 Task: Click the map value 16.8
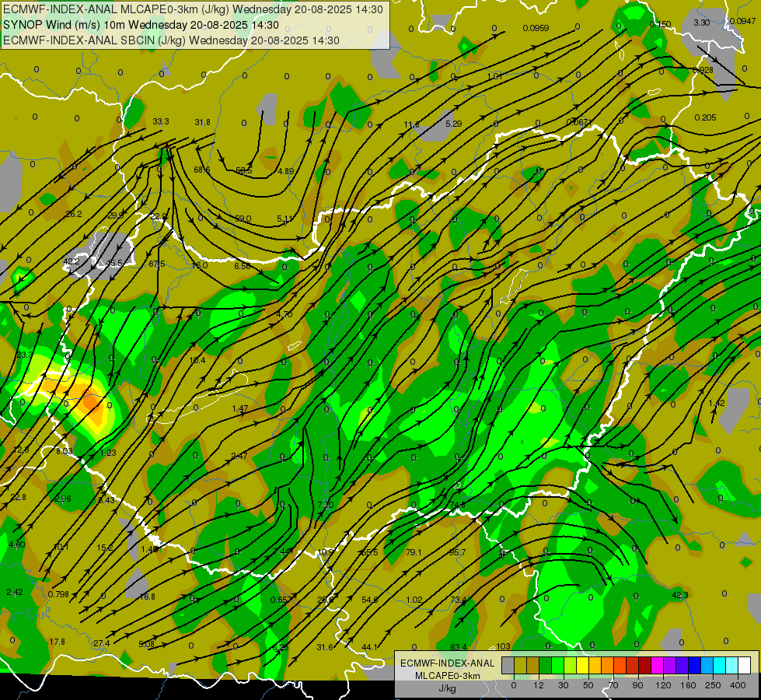pyautogui.click(x=147, y=597)
